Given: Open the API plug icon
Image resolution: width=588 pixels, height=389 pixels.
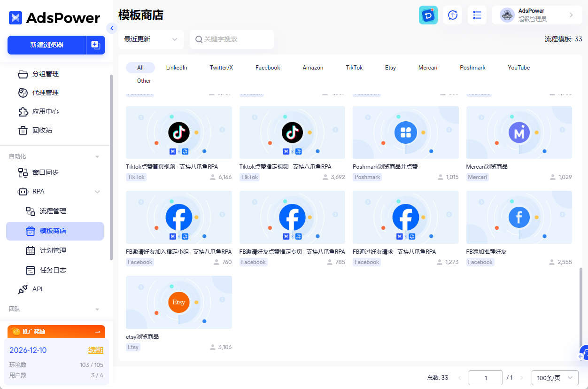Looking at the screenshot, I should (x=23, y=289).
